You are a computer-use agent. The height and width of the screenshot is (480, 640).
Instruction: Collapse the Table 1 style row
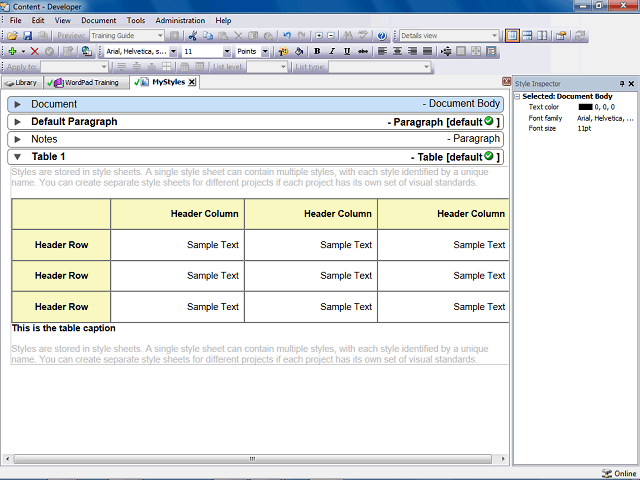coord(18,157)
